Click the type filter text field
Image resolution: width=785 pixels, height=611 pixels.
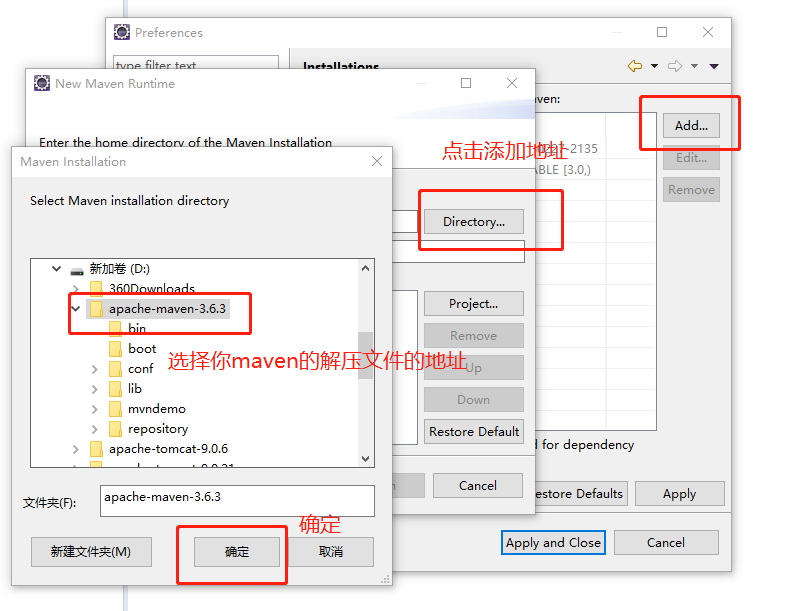click(x=196, y=63)
